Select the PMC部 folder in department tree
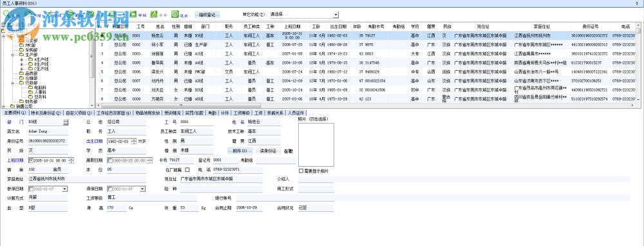Image resolution: width=644 pixels, height=246 pixels. (28, 46)
